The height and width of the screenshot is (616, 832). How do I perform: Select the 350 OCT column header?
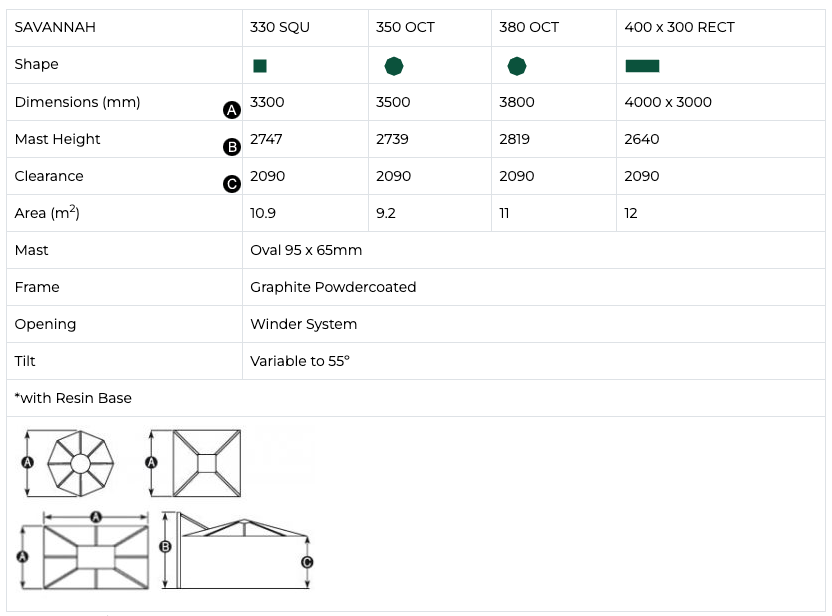click(x=405, y=27)
